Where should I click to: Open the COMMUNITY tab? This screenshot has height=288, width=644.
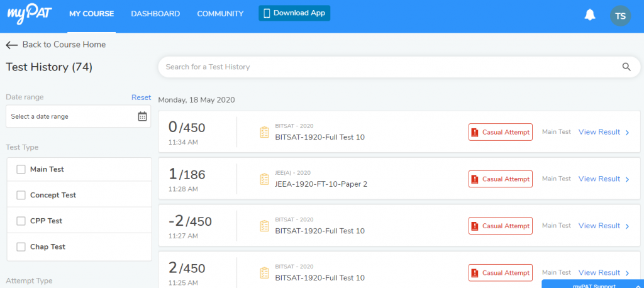(x=220, y=14)
